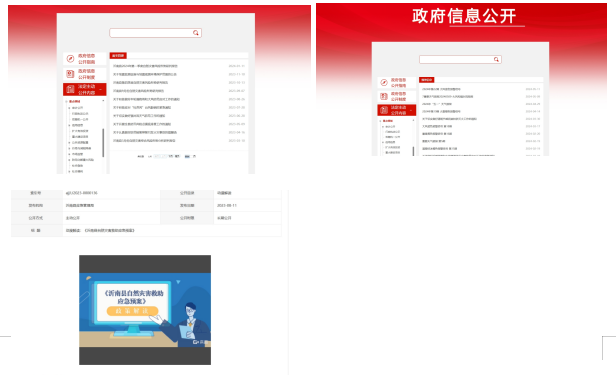Open 政府信息公开制度 document icon in left page
This screenshot has height=384, width=616.
70,74
